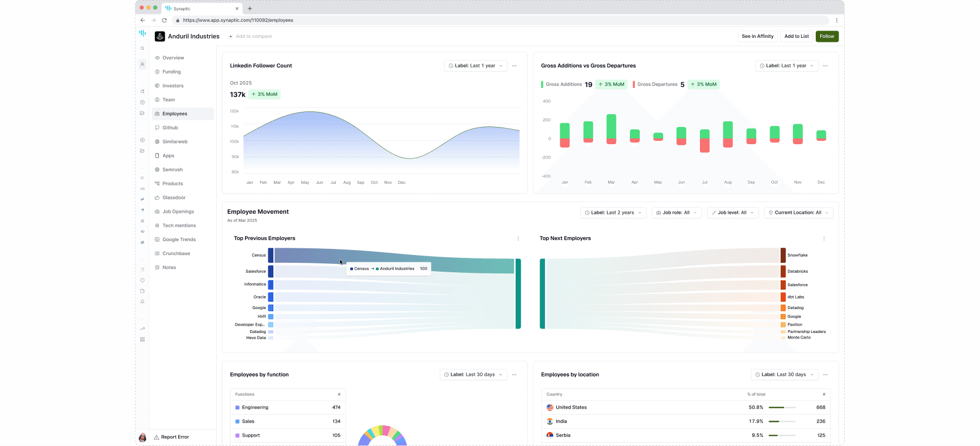Open search from the left rail magnifier icon
980x446 pixels.
pyautogui.click(x=143, y=48)
